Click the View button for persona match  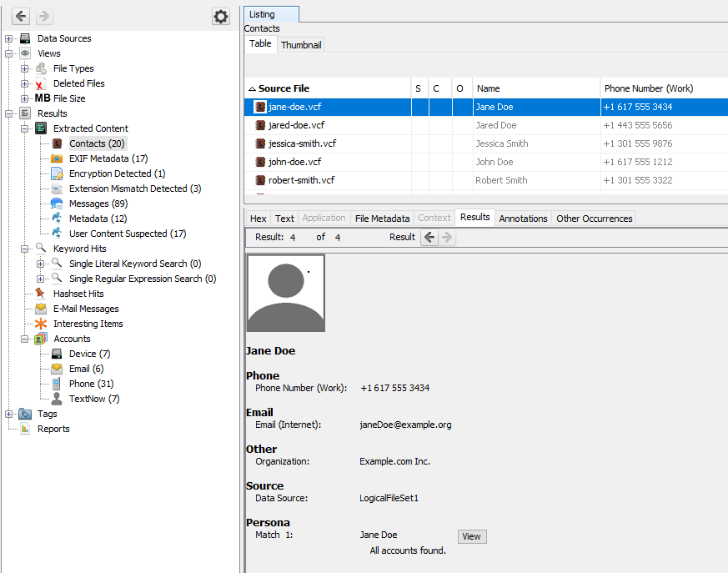[471, 536]
